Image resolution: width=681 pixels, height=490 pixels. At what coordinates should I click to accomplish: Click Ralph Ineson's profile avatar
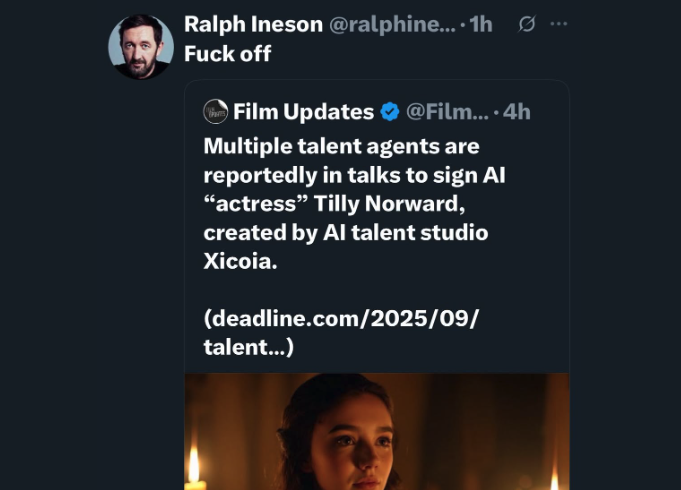point(141,47)
